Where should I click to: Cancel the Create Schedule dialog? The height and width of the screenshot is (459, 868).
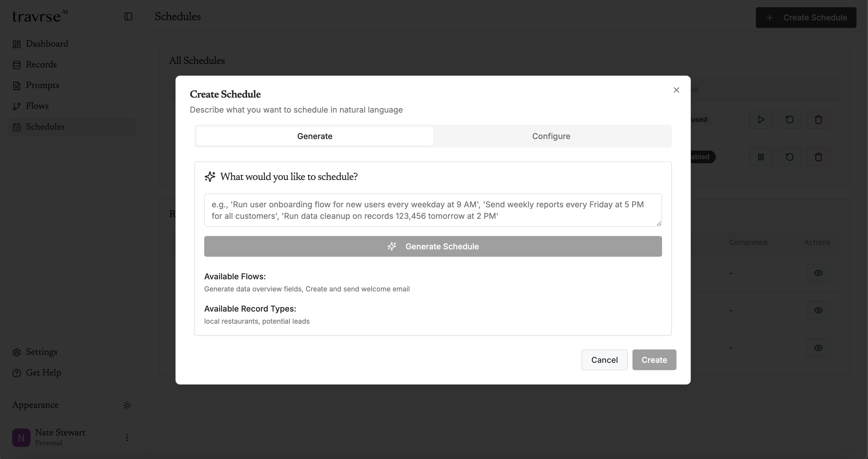click(604, 359)
